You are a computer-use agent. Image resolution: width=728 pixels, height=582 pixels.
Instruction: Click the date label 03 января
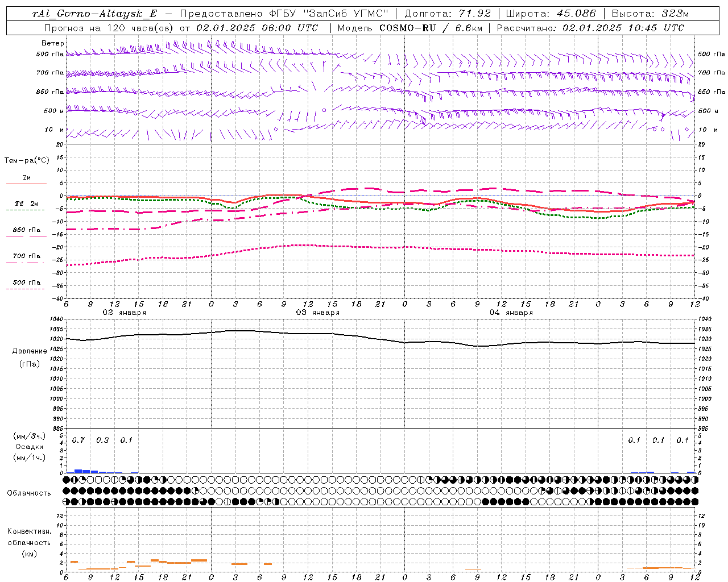[x=317, y=313]
